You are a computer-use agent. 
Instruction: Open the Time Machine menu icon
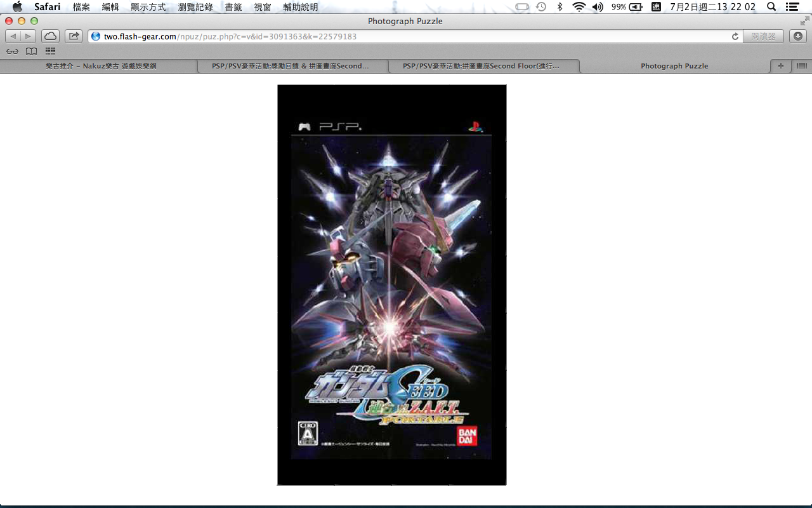541,7
